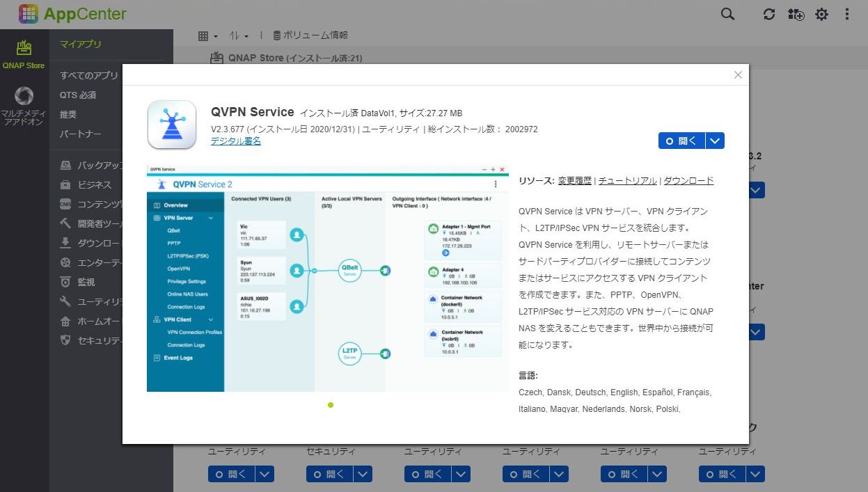Viewport: 868px width, 492px height.
Task: Open the 開発者ツール category
Action: (x=92, y=224)
